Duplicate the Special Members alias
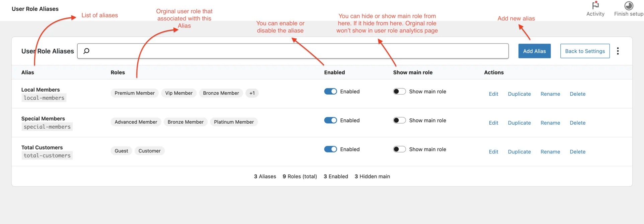This screenshot has width=644, height=224. click(x=519, y=123)
